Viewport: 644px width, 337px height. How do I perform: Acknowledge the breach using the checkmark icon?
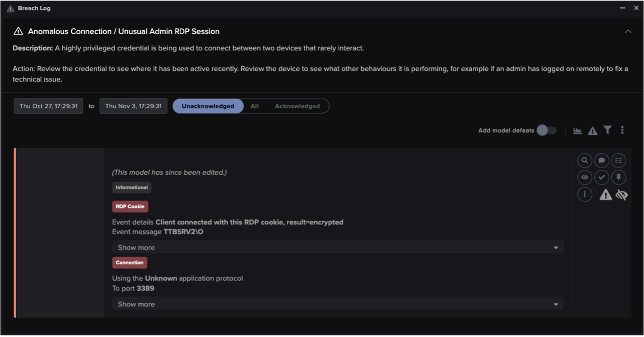coord(602,177)
